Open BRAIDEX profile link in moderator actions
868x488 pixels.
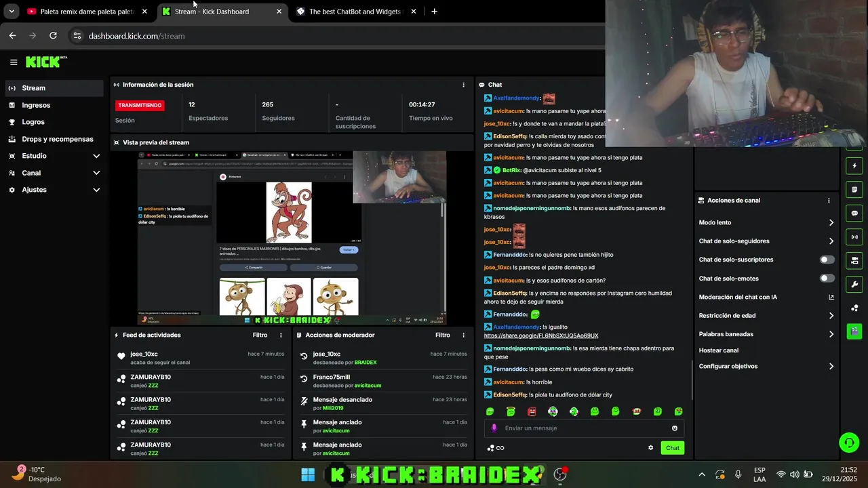[x=366, y=363]
